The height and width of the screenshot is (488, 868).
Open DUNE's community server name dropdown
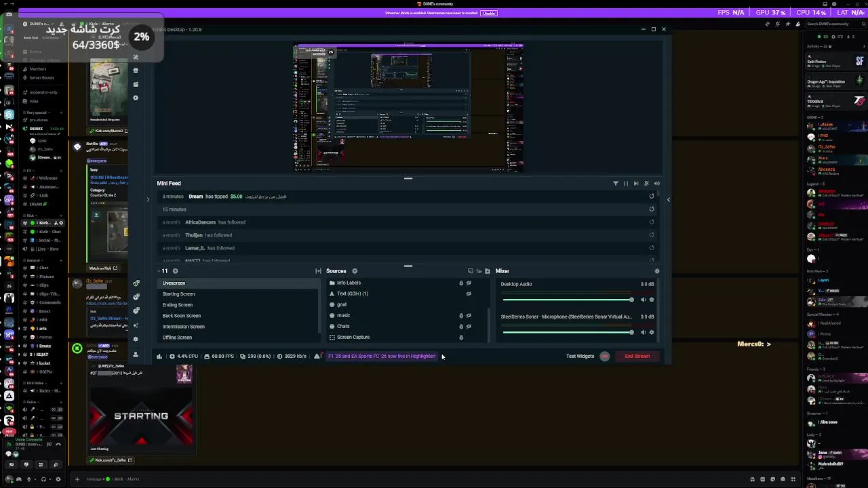tap(41, 24)
